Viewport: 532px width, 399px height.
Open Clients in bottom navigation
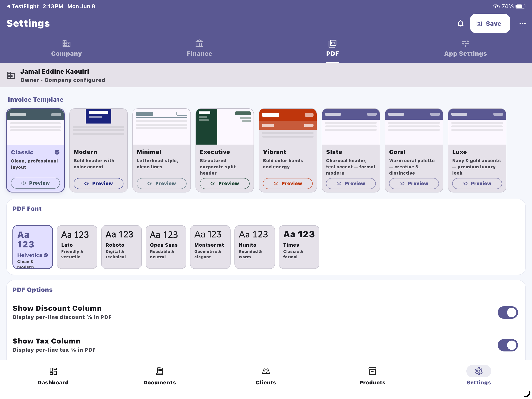(266, 376)
